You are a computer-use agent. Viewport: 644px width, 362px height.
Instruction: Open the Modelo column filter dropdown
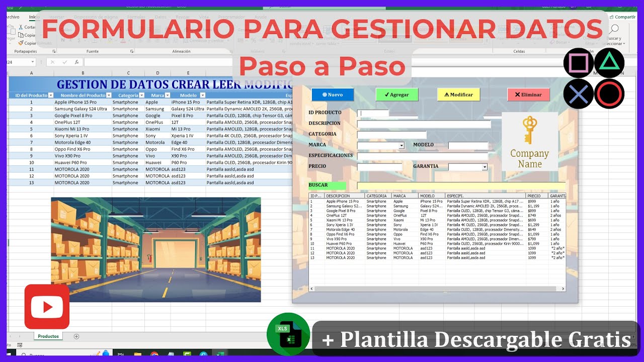[203, 95]
